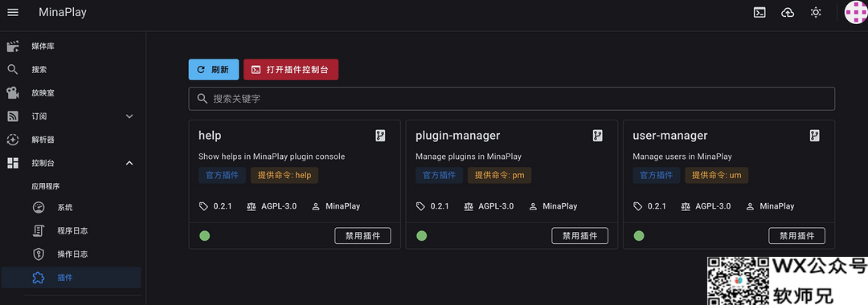
Task: Click the repository icon on help card
Action: [x=380, y=136]
